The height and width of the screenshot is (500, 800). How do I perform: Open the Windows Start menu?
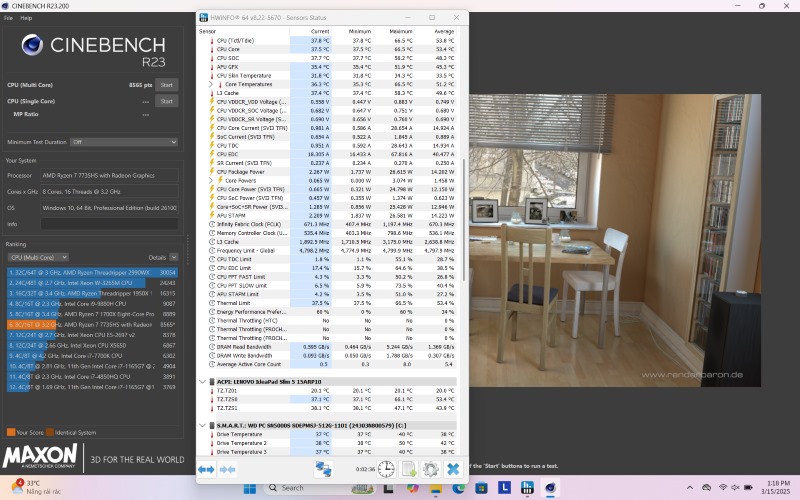[x=249, y=488]
